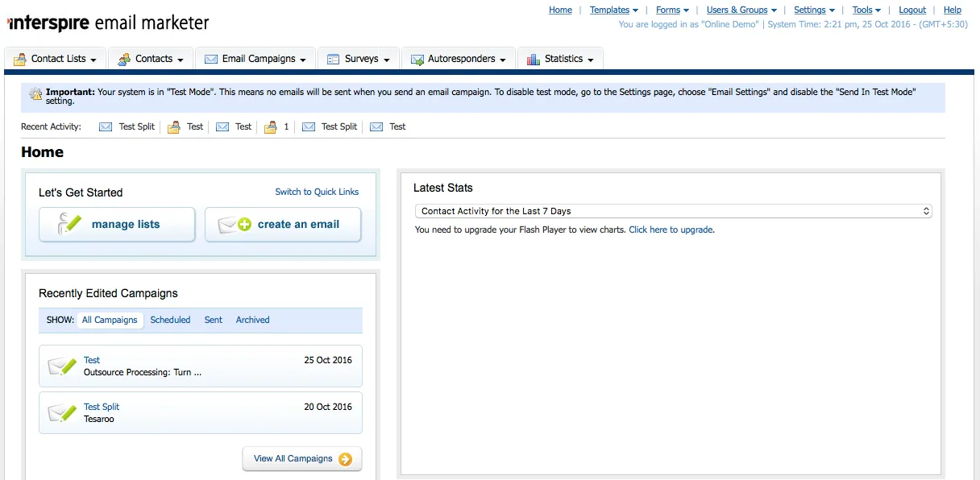Expand the Users & Groups menu
Viewport: 980px width, 480px height.
741,10
